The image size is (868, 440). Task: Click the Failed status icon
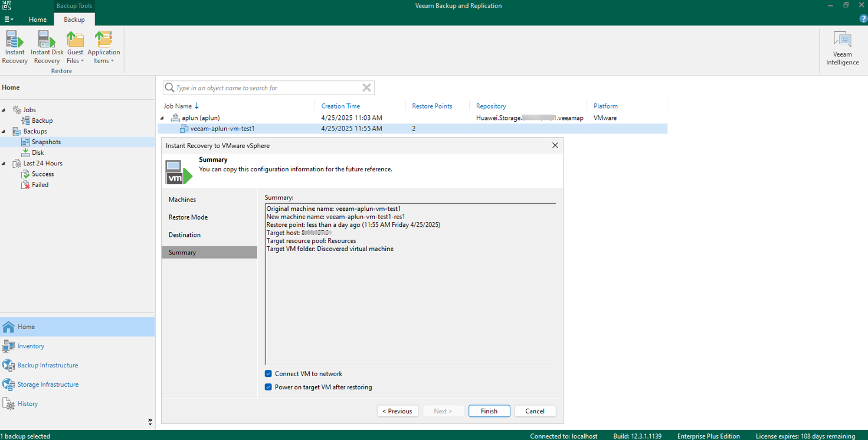(x=25, y=184)
